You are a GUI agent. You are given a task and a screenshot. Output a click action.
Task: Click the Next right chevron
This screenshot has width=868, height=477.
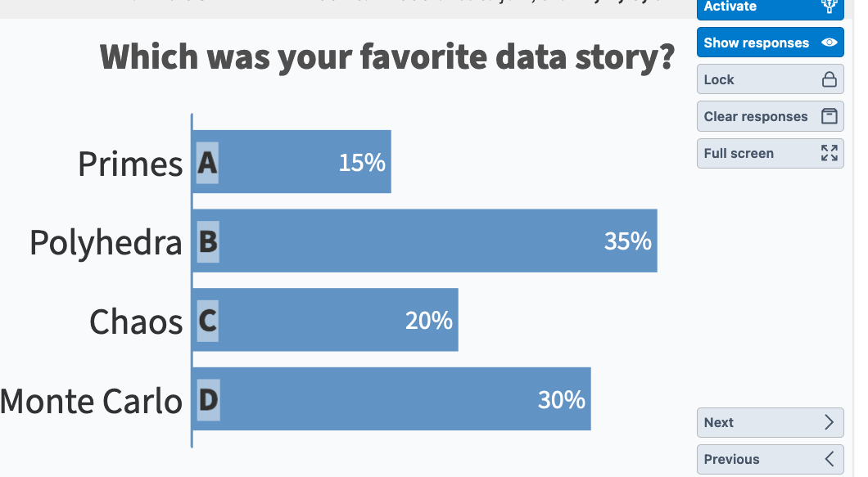click(830, 422)
